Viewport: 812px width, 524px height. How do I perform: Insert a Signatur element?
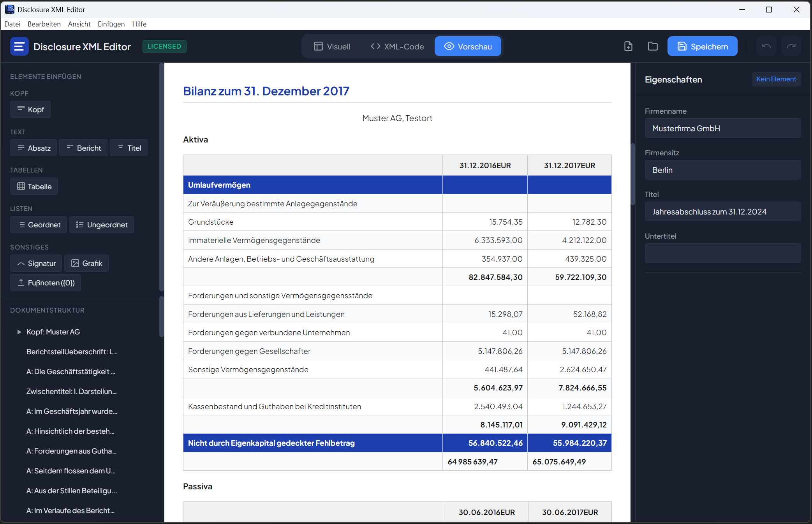tap(36, 263)
